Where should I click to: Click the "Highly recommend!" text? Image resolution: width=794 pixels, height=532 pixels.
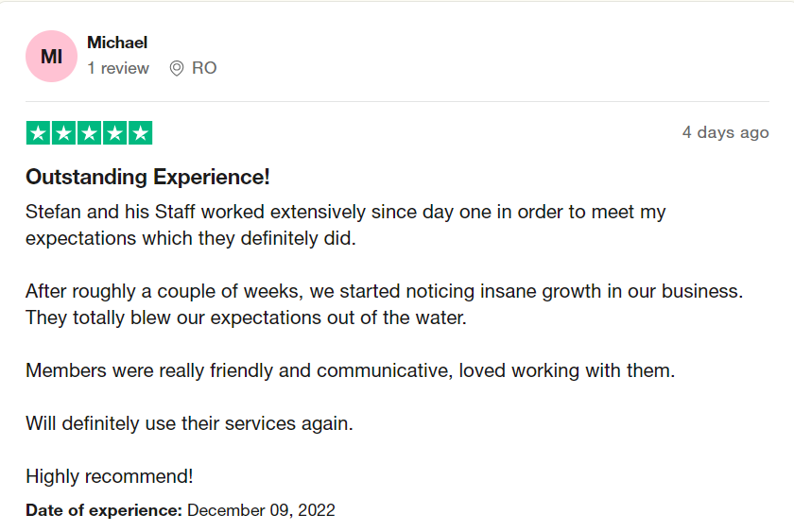pyautogui.click(x=110, y=476)
